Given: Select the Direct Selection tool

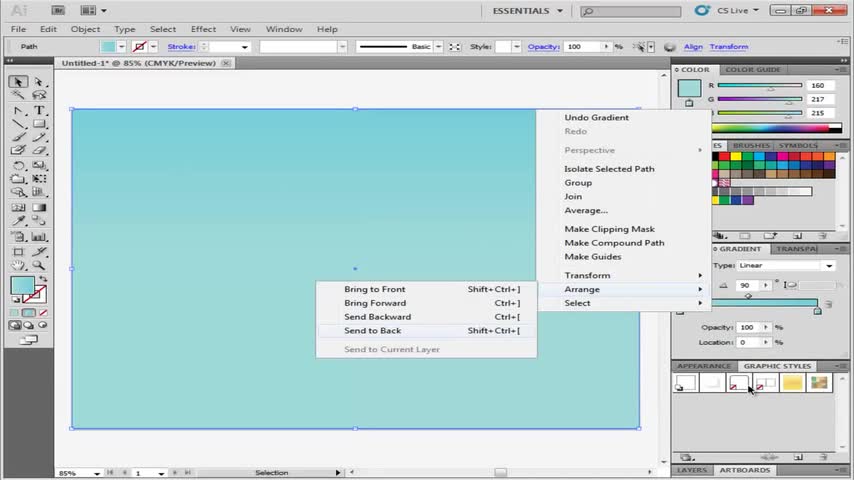Looking at the screenshot, I should (x=39, y=82).
